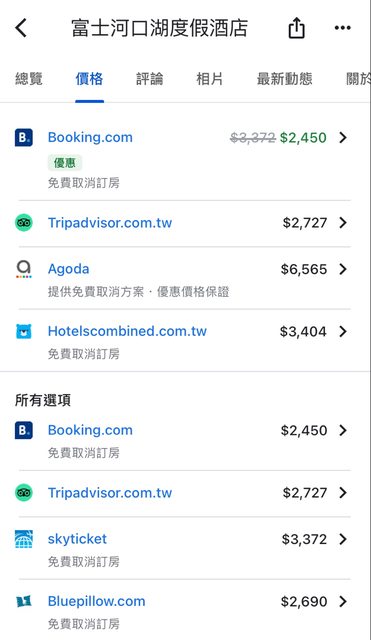Tap the back arrow icon
This screenshot has height=640, width=371.
pos(21,28)
